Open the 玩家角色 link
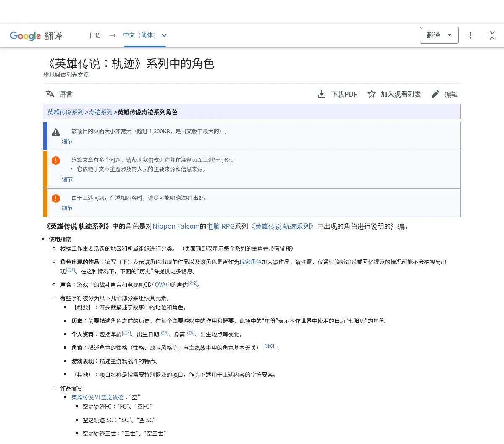The image size is (504, 444). point(250,262)
